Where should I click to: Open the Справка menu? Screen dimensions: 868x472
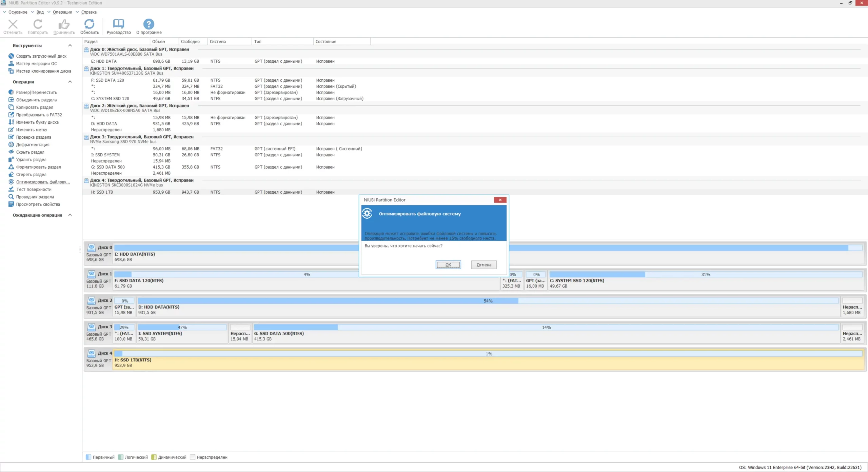click(88, 12)
